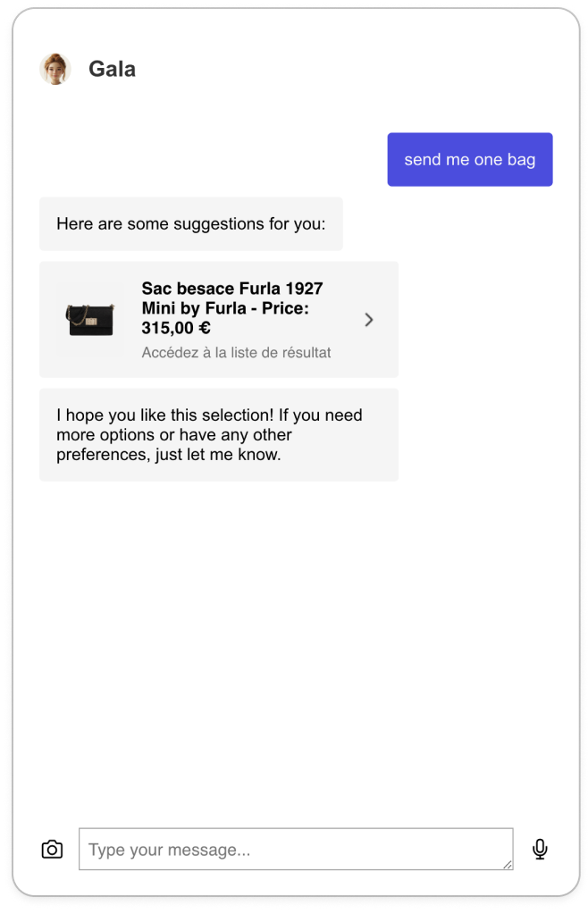Click the camera icon to attach photo
Screen dimensions: 588x914
click(x=53, y=849)
